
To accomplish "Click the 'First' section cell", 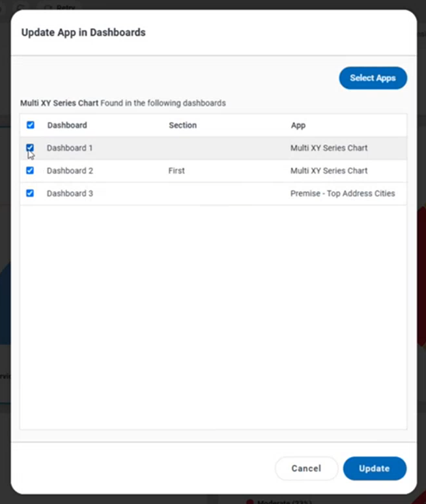I will (177, 171).
